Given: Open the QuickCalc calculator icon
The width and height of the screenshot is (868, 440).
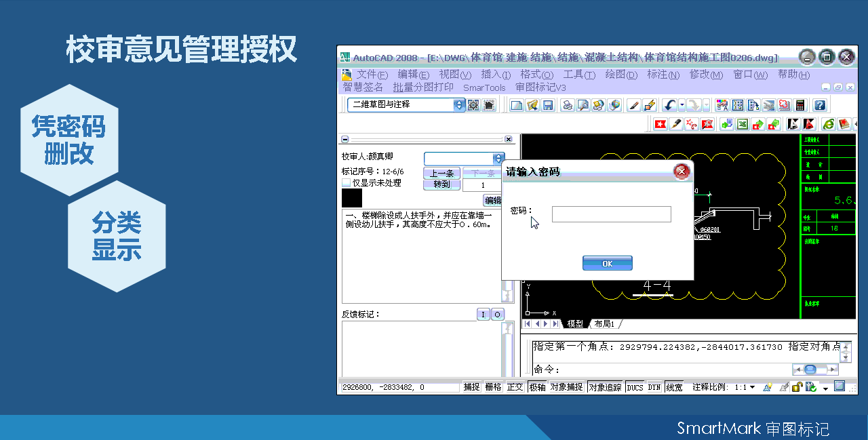Looking at the screenshot, I should coord(800,106).
